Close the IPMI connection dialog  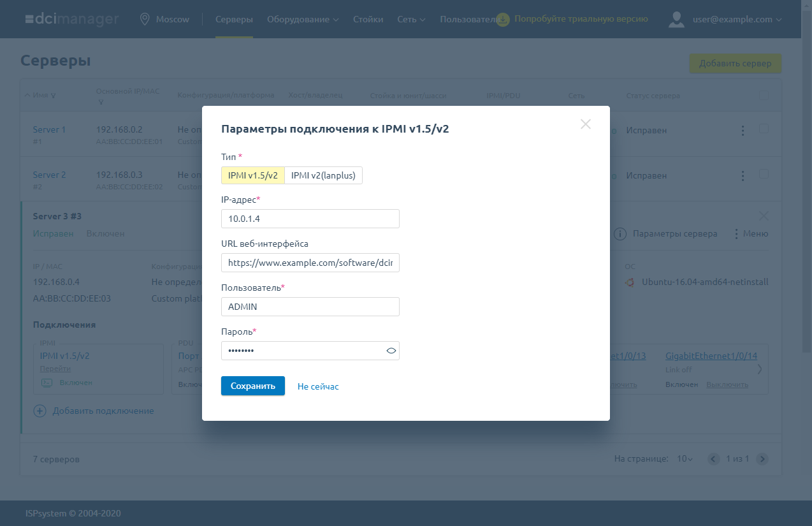(586, 124)
